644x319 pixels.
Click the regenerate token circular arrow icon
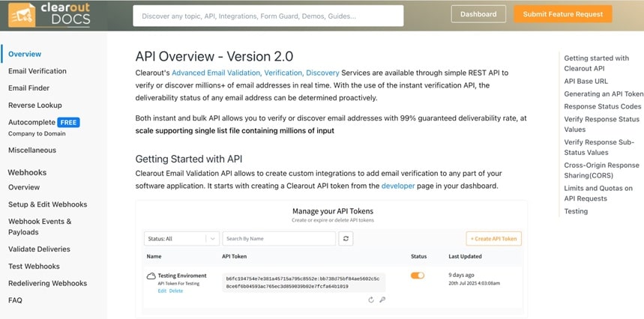click(371, 300)
